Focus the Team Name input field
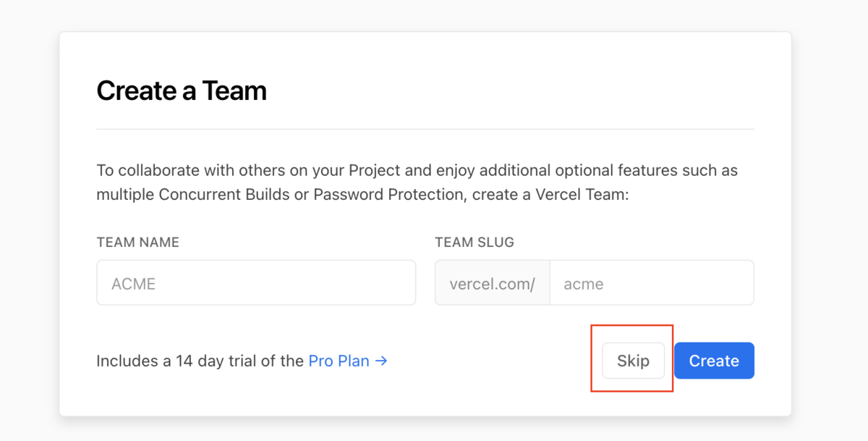This screenshot has height=441, width=868. pos(256,283)
